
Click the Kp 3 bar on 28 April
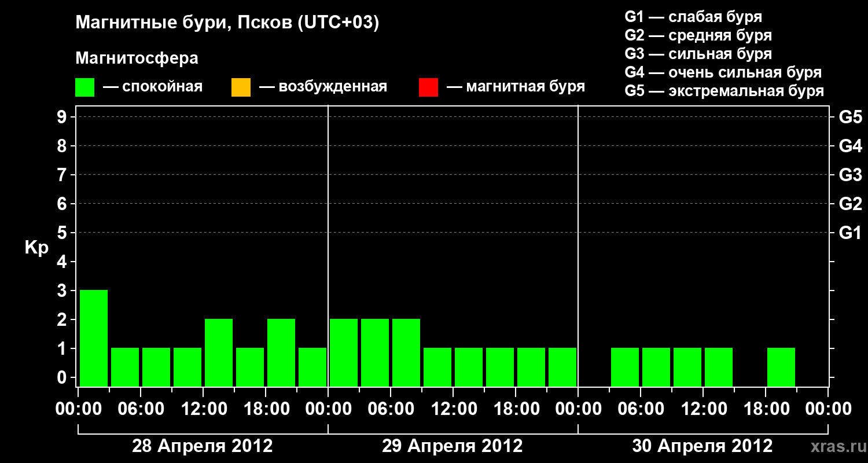[x=94, y=338]
